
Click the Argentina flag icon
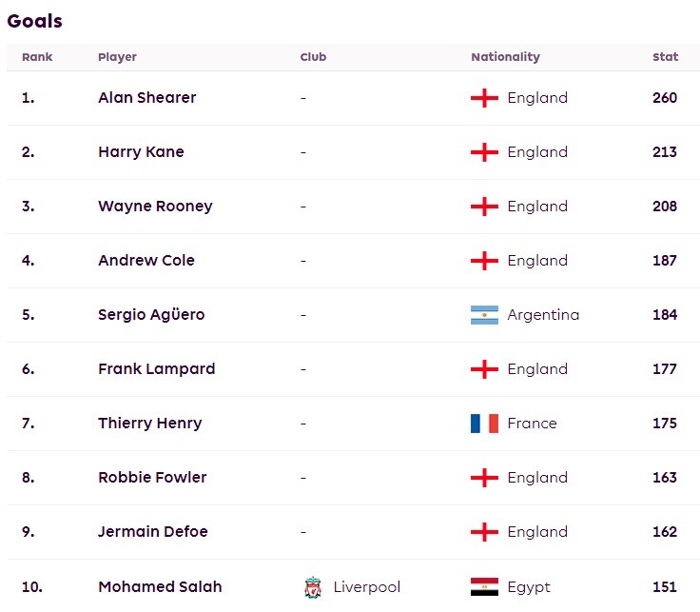coord(484,315)
